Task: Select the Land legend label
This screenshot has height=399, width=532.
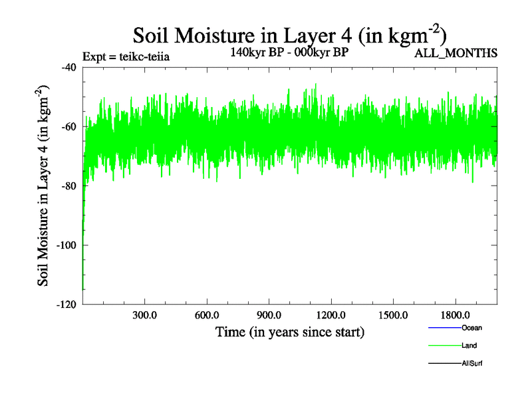Action: (469, 346)
